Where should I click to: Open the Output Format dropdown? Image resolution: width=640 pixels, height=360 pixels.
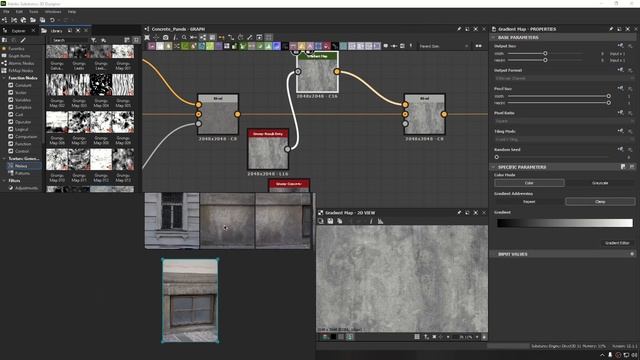[x=564, y=78]
